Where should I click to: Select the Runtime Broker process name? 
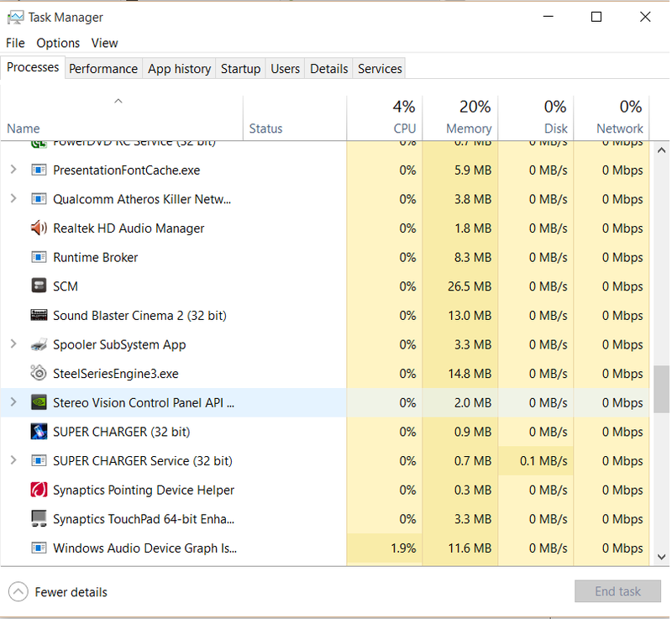tap(95, 258)
